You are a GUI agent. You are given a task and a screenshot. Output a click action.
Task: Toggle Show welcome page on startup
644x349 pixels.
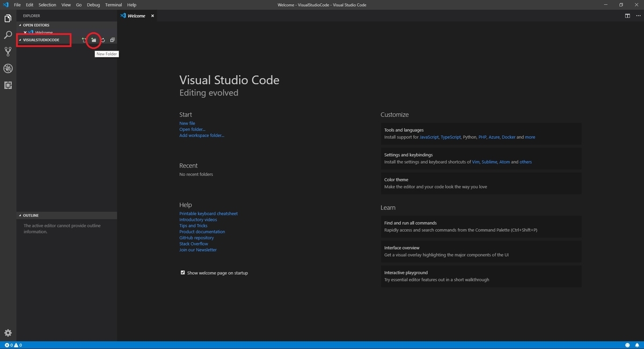pos(182,273)
